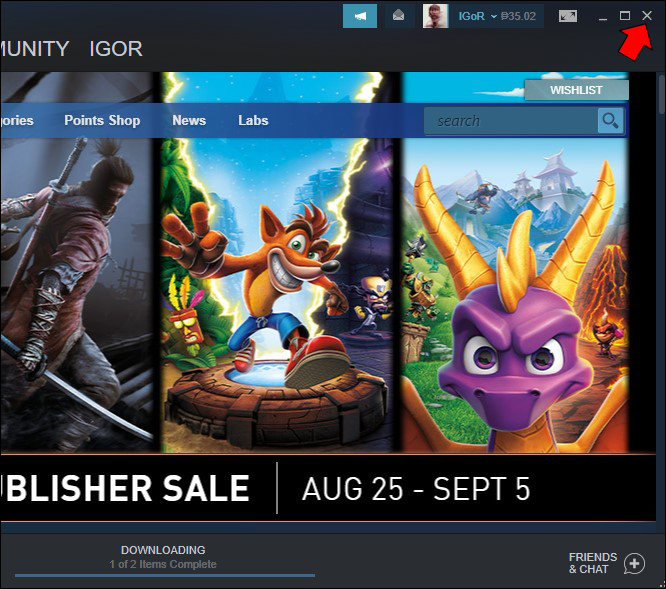Open the Labs tab
The height and width of the screenshot is (589, 666).
pos(253,120)
